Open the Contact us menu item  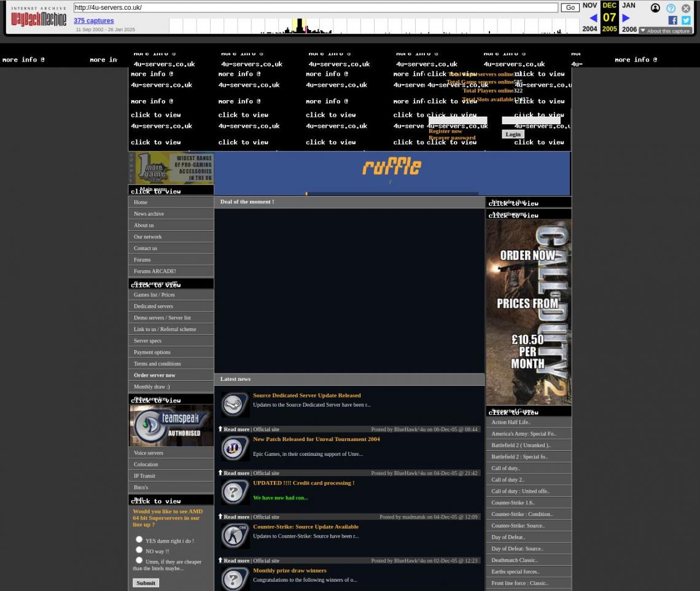point(171,248)
